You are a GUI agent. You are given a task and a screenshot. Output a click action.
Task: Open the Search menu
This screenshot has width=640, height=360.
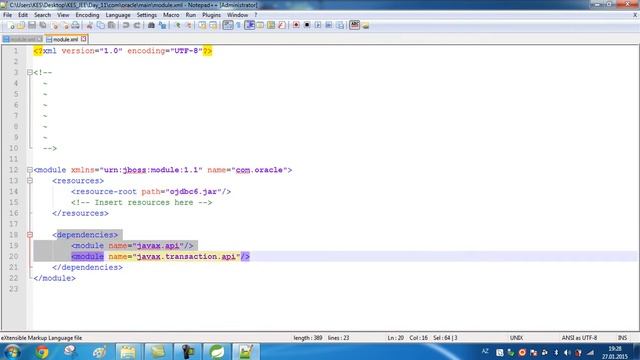point(42,15)
